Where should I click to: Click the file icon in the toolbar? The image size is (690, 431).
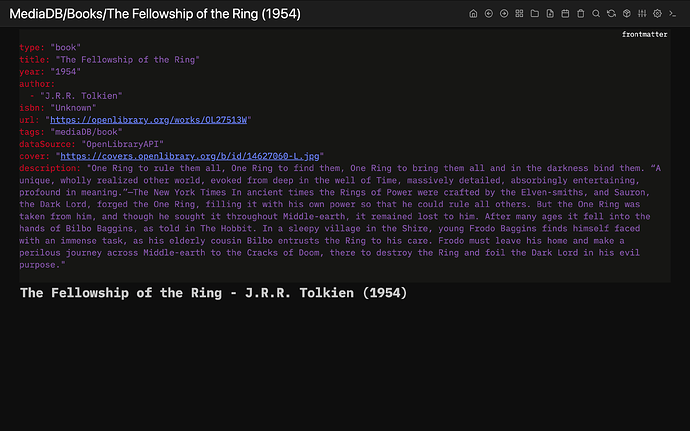coord(550,14)
